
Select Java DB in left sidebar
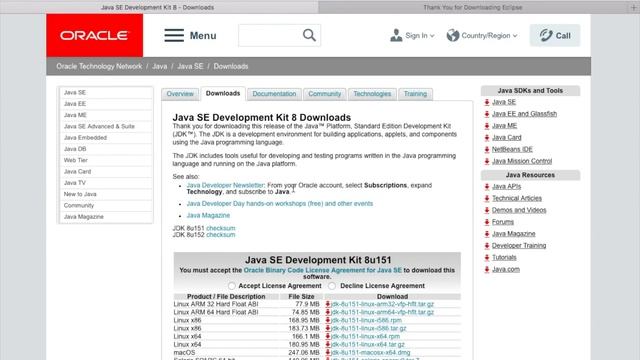coord(106,149)
